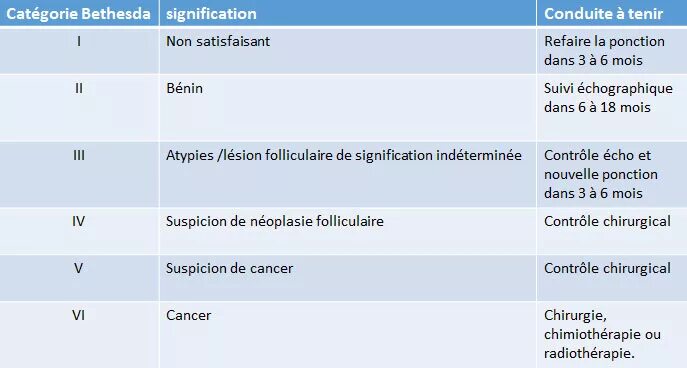Click "Contrôle écho et nouvelle ponction"
Image resolution: width=687 pixels, height=368 pixels.
[601, 165]
